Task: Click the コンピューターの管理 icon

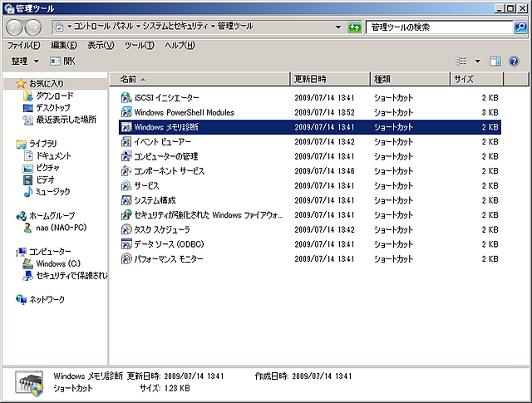Action: tap(126, 156)
